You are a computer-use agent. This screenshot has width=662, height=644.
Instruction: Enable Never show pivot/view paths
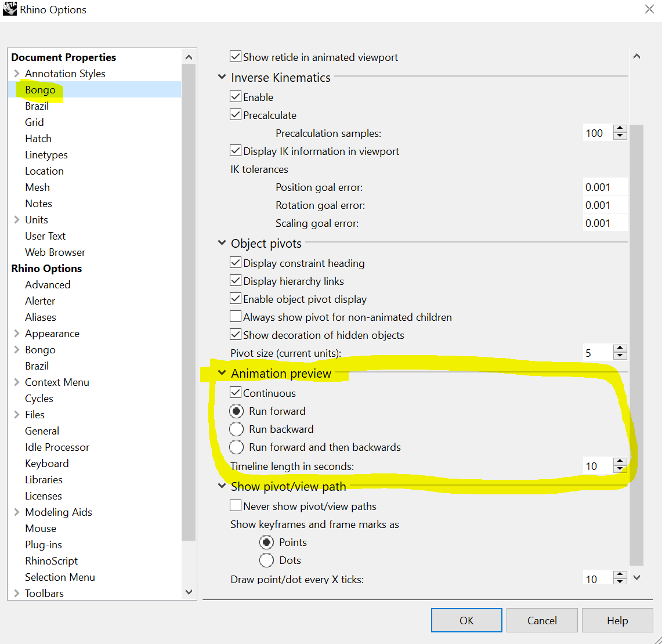click(236, 506)
